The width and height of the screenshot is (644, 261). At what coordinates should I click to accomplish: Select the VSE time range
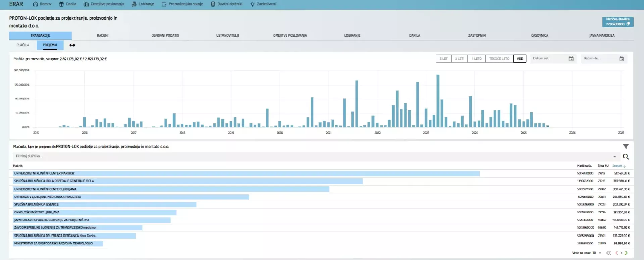point(519,59)
